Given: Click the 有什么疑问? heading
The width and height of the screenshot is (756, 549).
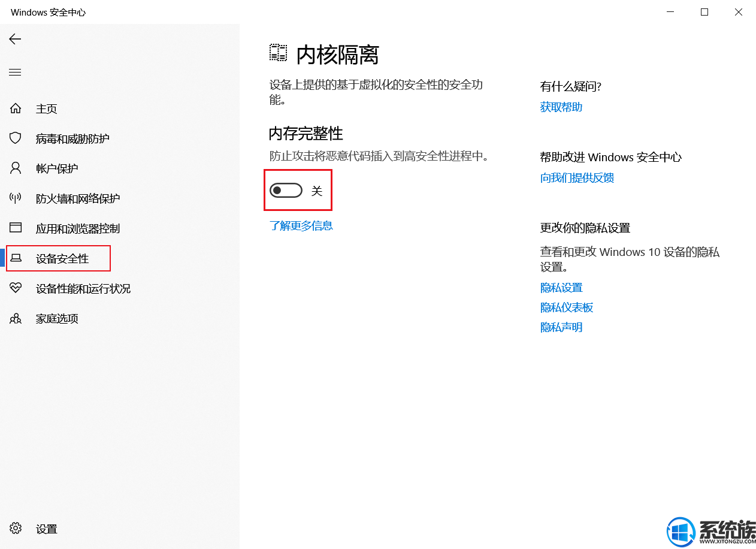Looking at the screenshot, I should (x=570, y=86).
